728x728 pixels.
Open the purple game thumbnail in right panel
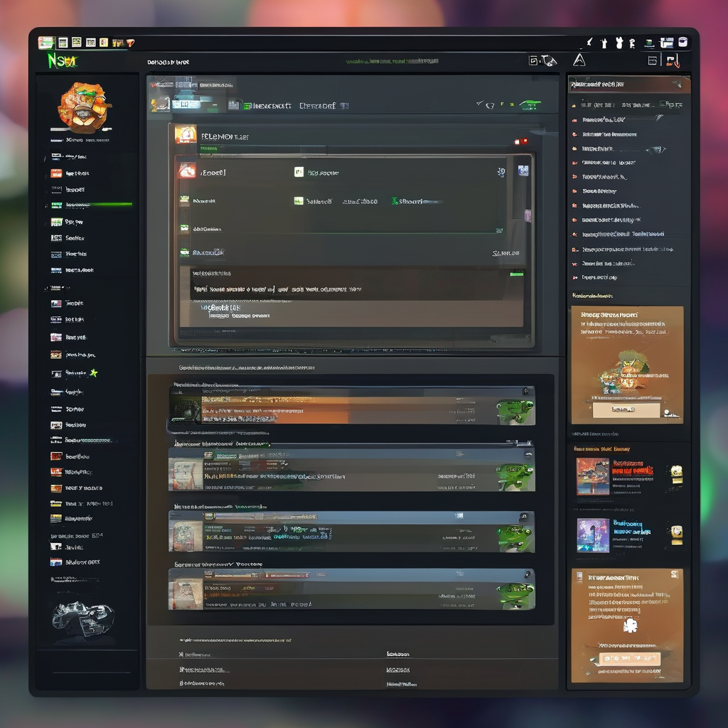coord(592,535)
